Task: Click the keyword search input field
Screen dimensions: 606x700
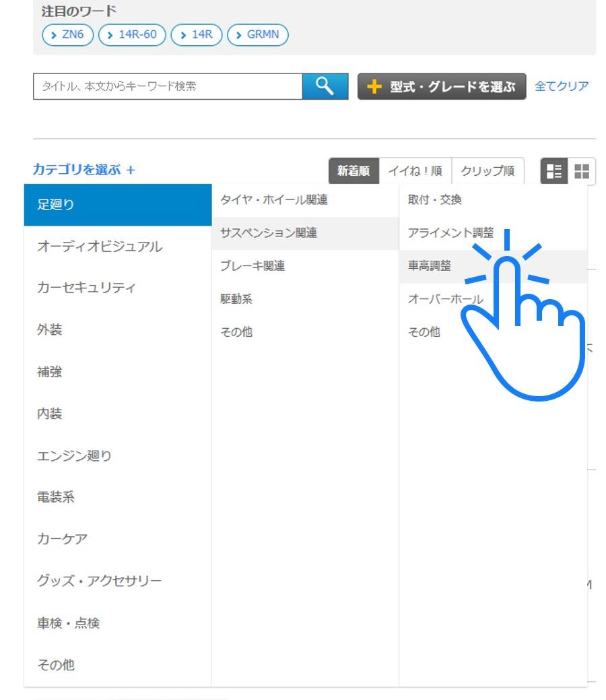Action: [x=168, y=86]
